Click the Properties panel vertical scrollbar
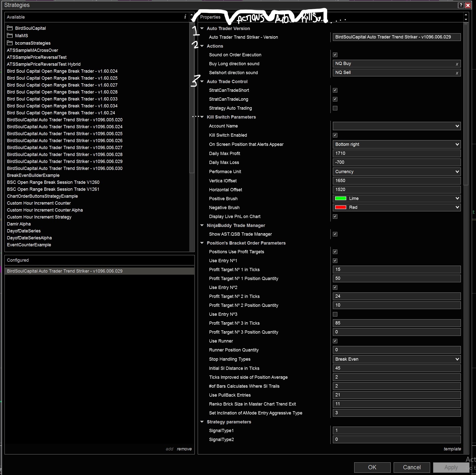 click(466, 104)
